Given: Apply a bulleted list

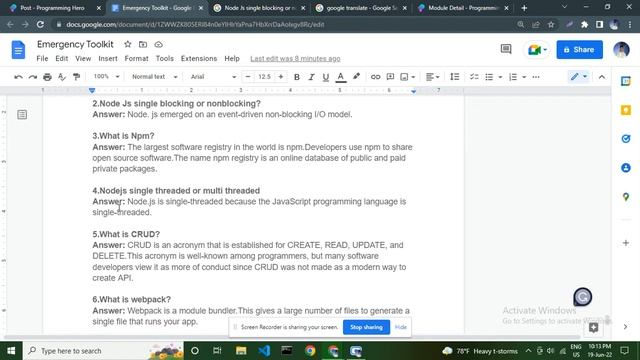Looking at the screenshot, I should pos(489,77).
